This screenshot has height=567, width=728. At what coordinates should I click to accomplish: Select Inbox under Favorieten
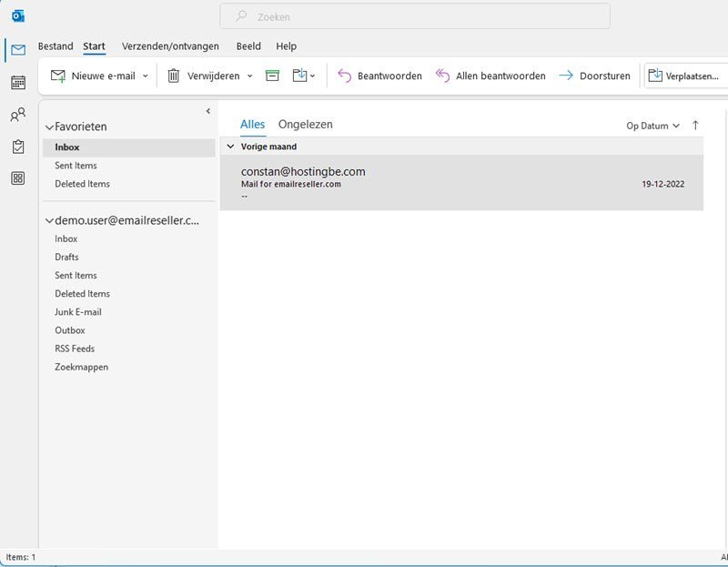129,147
